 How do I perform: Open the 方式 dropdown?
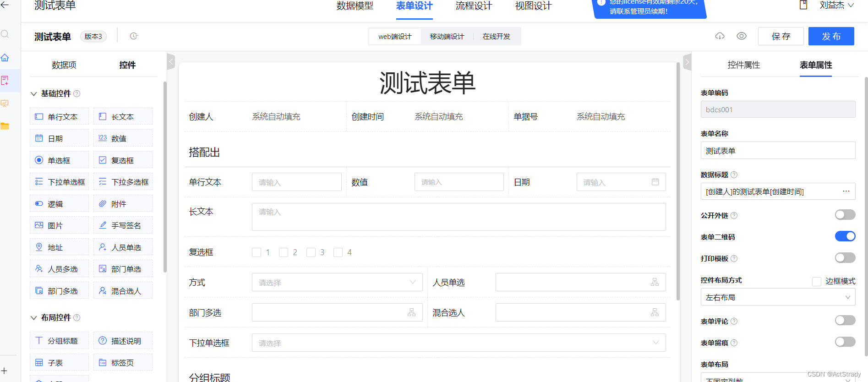[x=337, y=282]
